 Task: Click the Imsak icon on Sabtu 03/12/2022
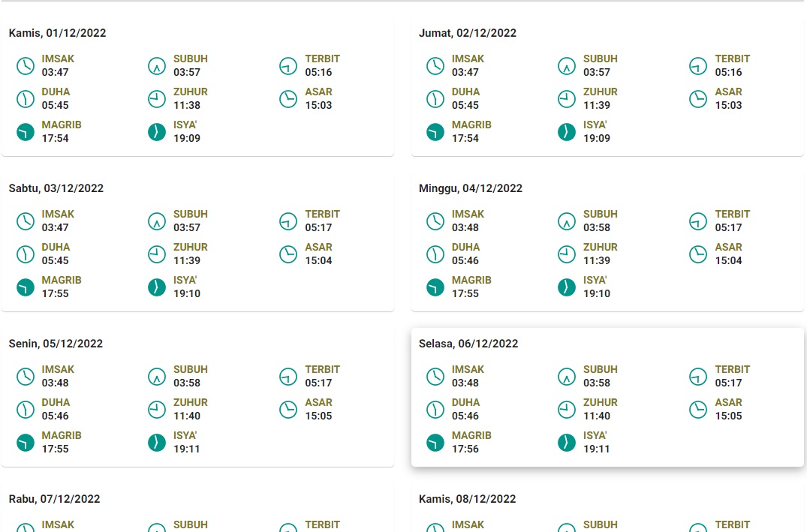[26, 221]
